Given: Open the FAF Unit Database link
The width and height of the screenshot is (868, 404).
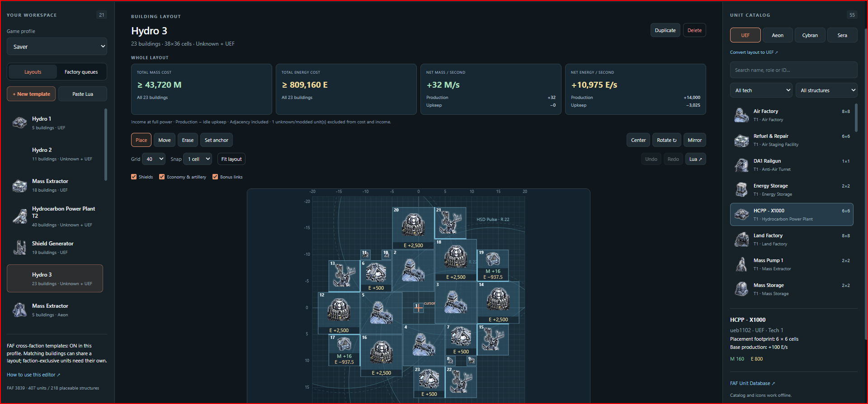Looking at the screenshot, I should point(752,383).
